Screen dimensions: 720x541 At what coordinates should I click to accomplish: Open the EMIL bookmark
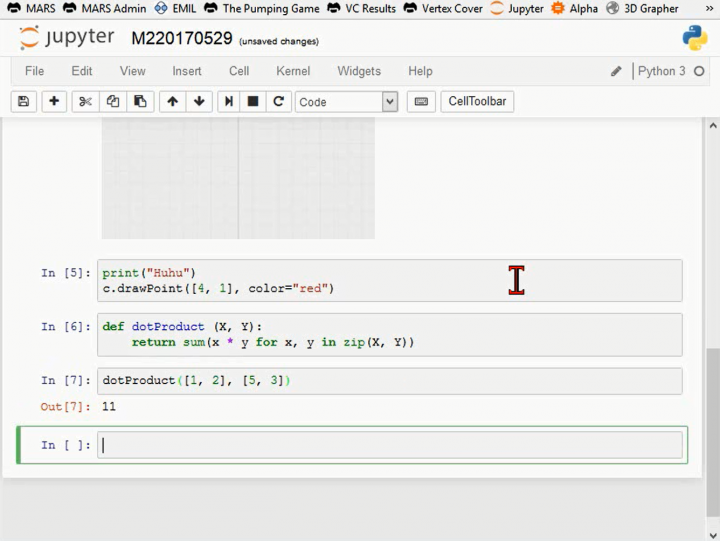[175, 8]
